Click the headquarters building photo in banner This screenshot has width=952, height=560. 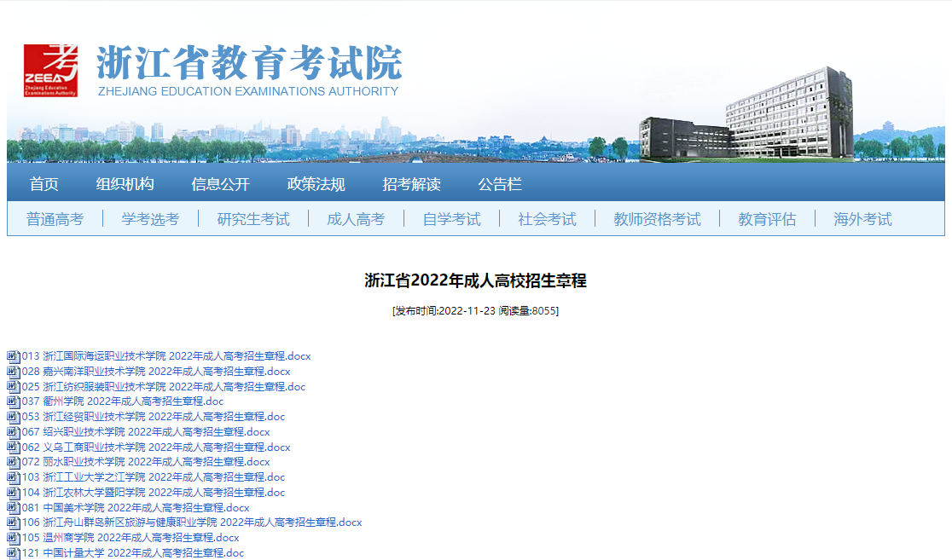pos(746,114)
